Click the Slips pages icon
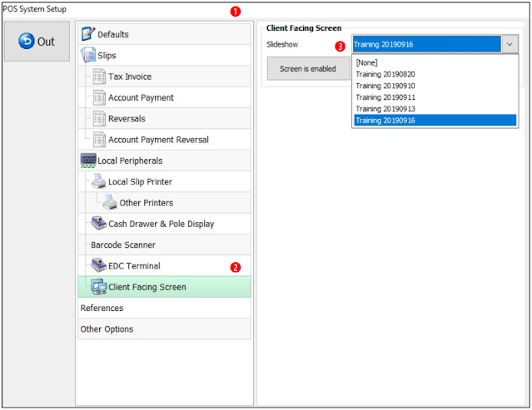Viewport: 532px width, 410px height. tap(88, 55)
